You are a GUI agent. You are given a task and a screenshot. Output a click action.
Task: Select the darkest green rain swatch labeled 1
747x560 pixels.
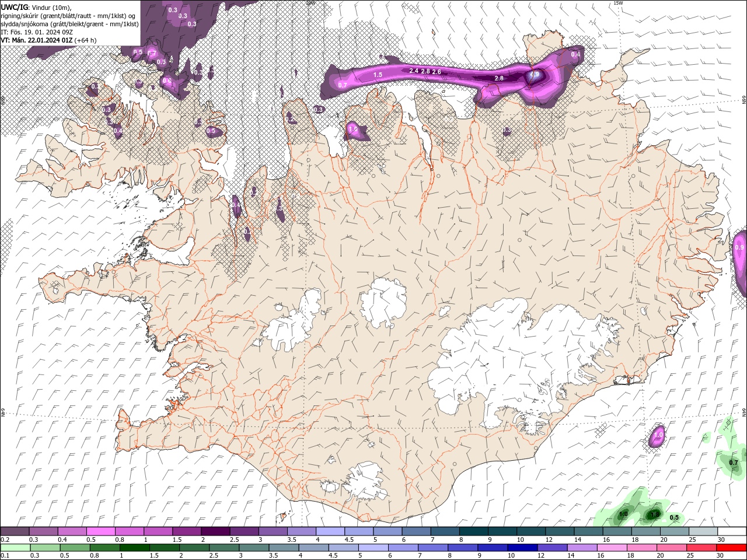pos(134,548)
